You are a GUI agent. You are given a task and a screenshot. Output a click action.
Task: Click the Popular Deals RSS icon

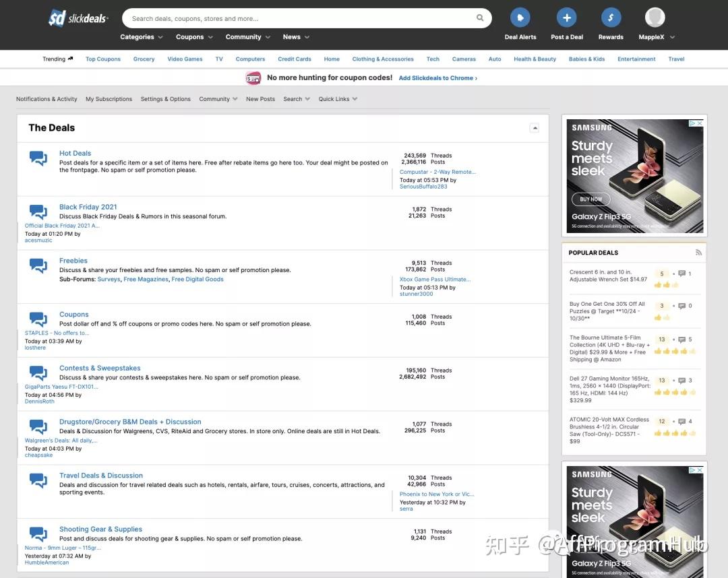click(x=698, y=253)
